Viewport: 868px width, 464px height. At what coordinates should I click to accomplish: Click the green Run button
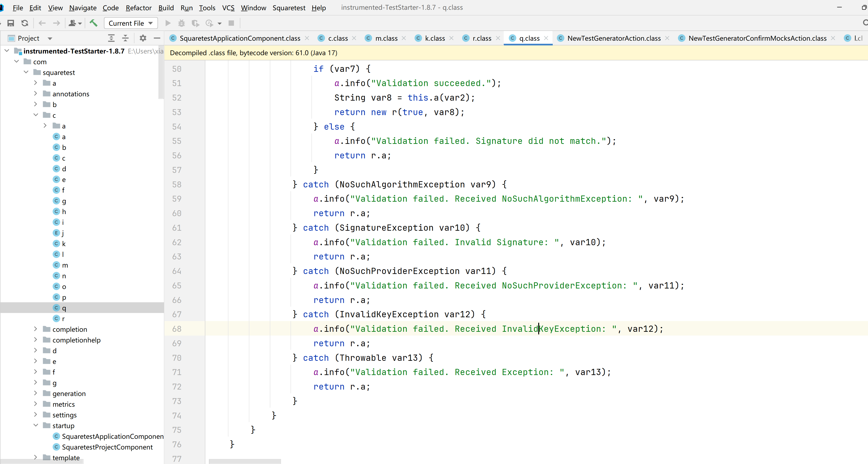tap(168, 23)
